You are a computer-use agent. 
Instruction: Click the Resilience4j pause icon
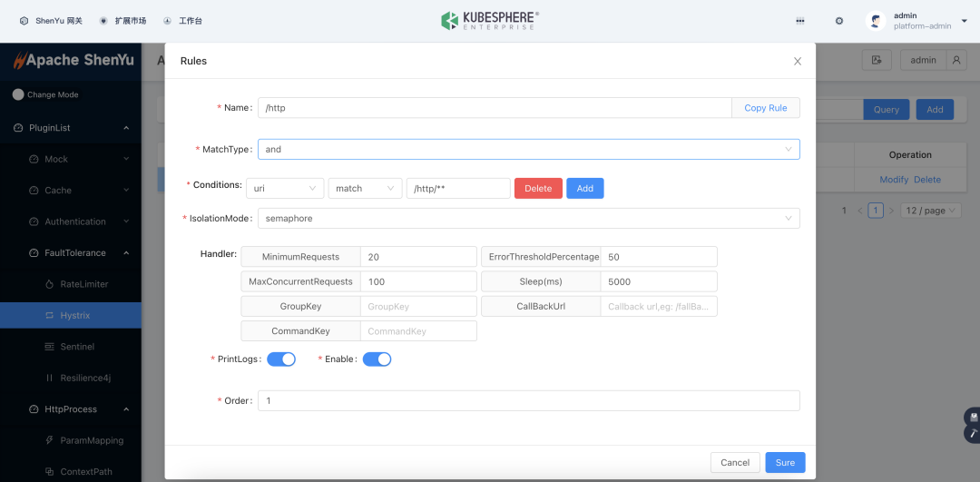tap(50, 378)
